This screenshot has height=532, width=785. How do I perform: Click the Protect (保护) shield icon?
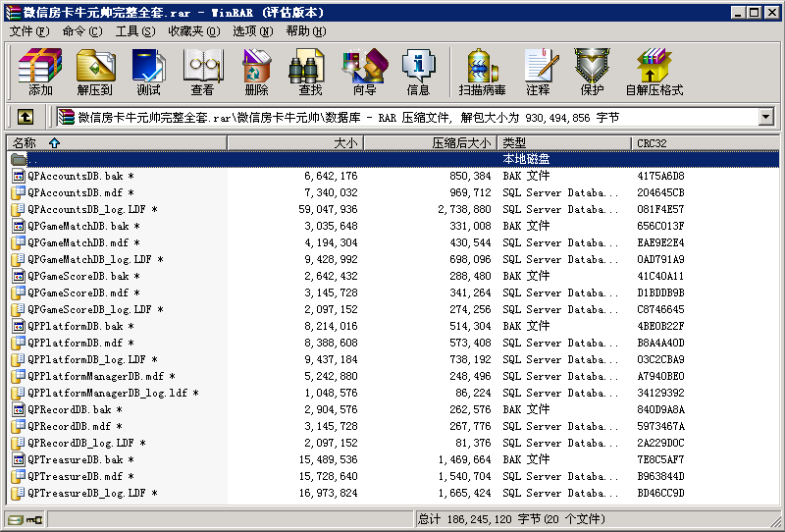point(592,72)
